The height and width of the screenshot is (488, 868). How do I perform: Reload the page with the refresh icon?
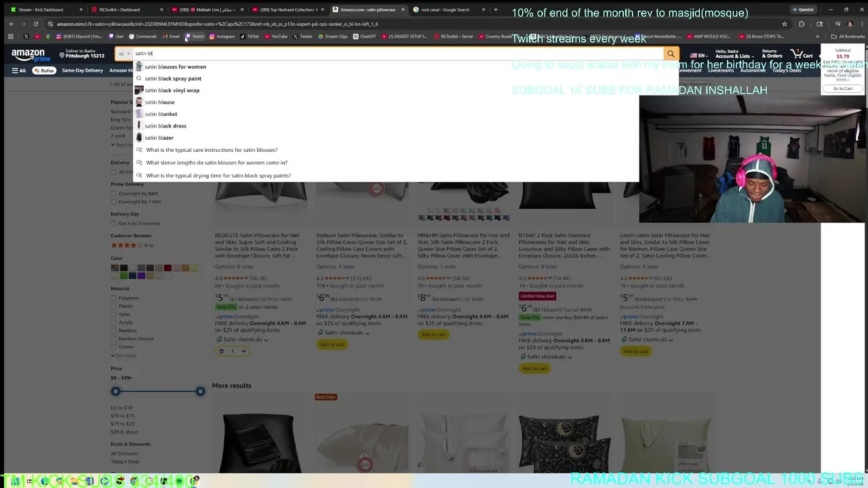(36, 24)
